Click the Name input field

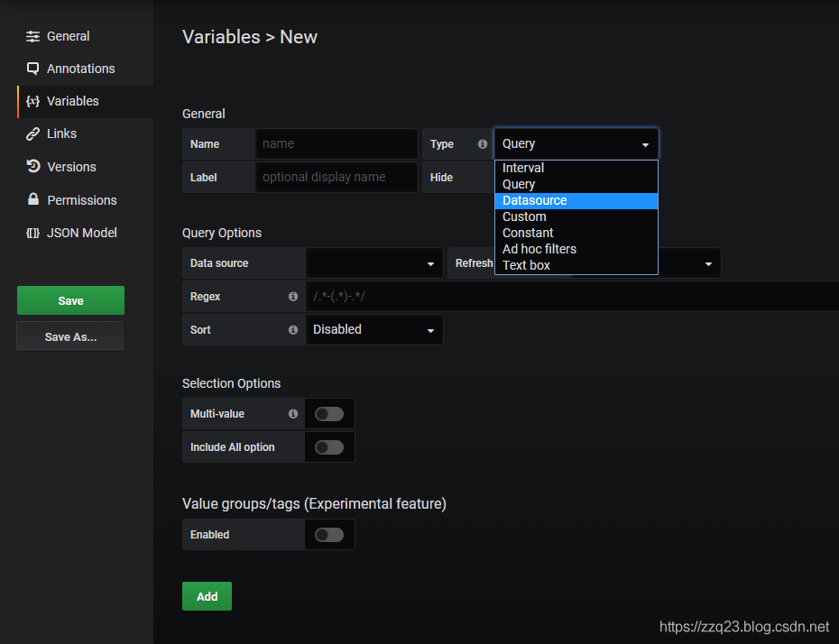click(x=336, y=144)
